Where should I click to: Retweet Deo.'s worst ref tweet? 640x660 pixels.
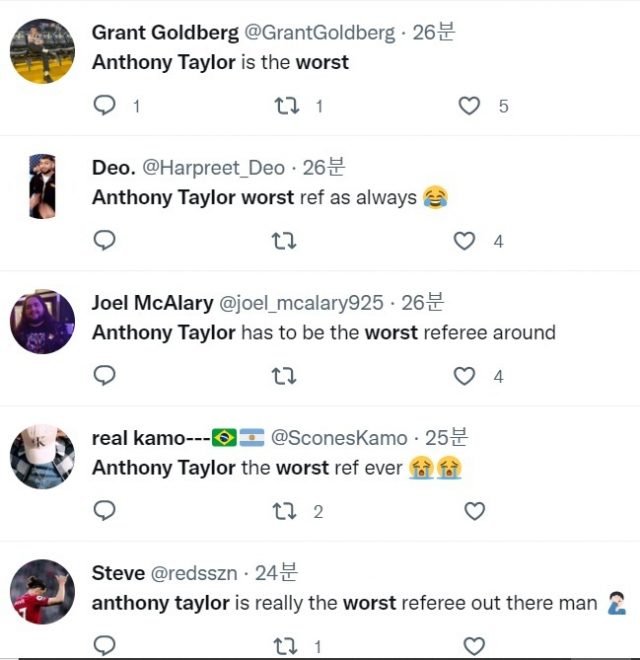coord(284,240)
